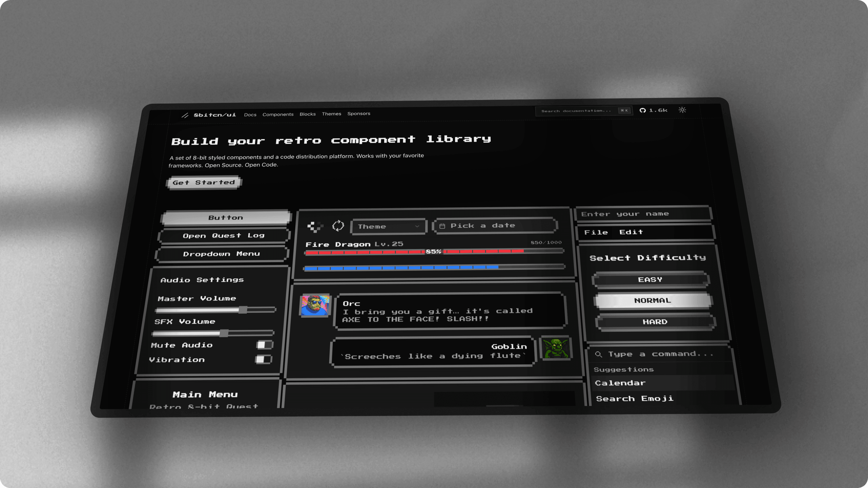Click the Orc avatar image
868x488 pixels.
tap(315, 306)
